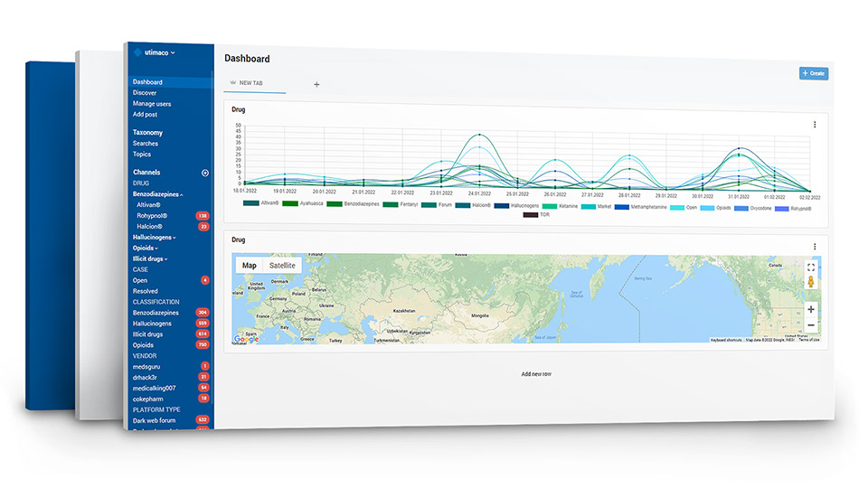Screen dimensions: 868x488
Task: Toggle Ketamine series in chart legend
Action: pyautogui.click(x=560, y=206)
